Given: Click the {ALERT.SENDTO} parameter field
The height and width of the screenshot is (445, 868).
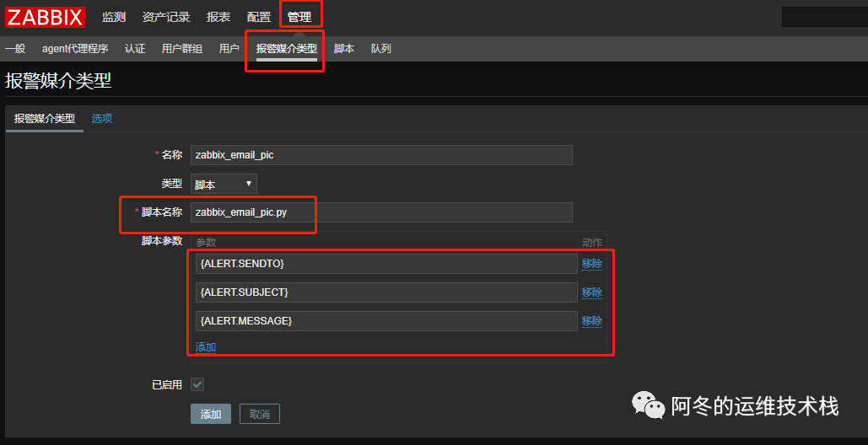Looking at the screenshot, I should (386, 264).
